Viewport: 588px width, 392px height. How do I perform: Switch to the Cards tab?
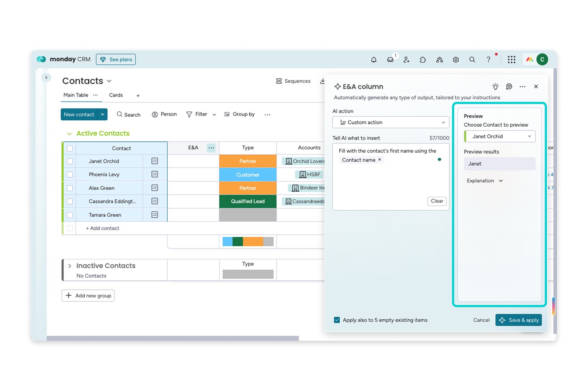click(116, 95)
